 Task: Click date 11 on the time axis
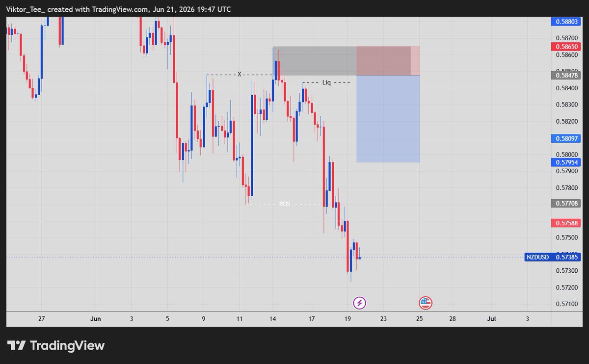[239, 319]
